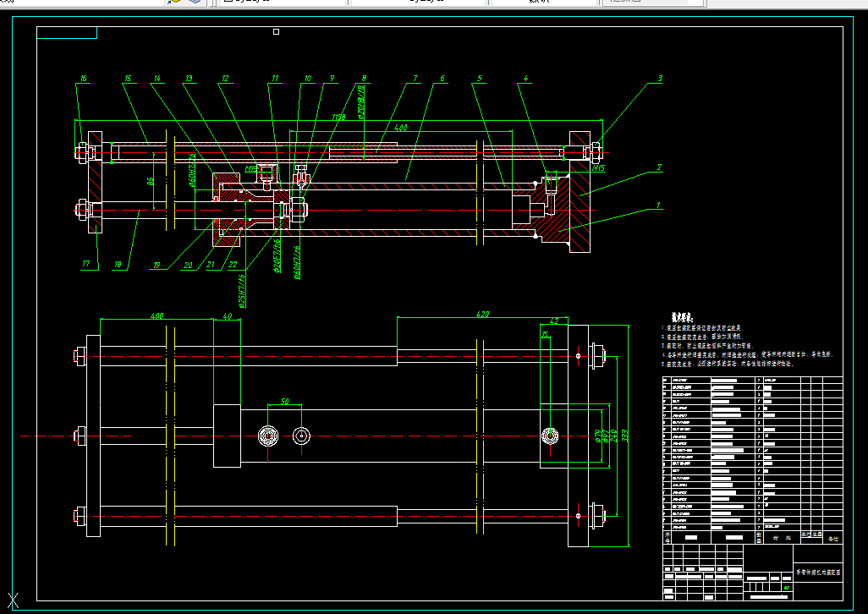Select part callout number 8
Viewport: 868px width, 614px height.
point(365,79)
